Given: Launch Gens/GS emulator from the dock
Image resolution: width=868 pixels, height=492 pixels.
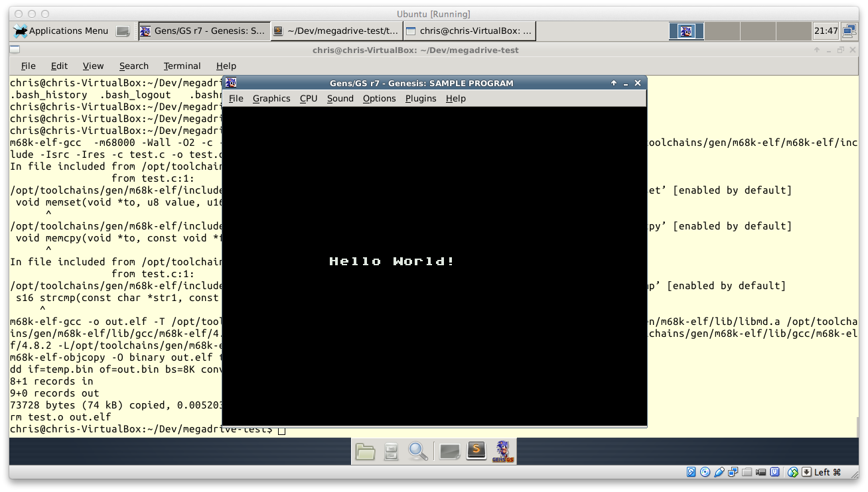Looking at the screenshot, I should pos(502,451).
